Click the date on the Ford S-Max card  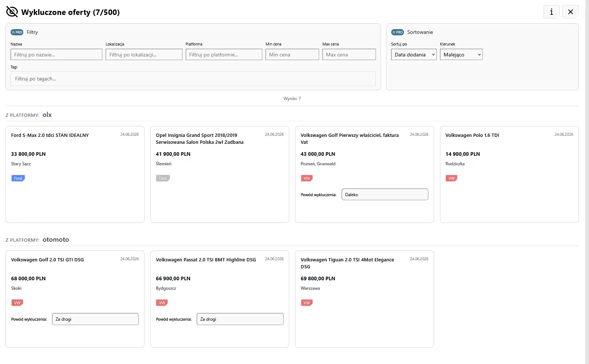pyautogui.click(x=130, y=134)
